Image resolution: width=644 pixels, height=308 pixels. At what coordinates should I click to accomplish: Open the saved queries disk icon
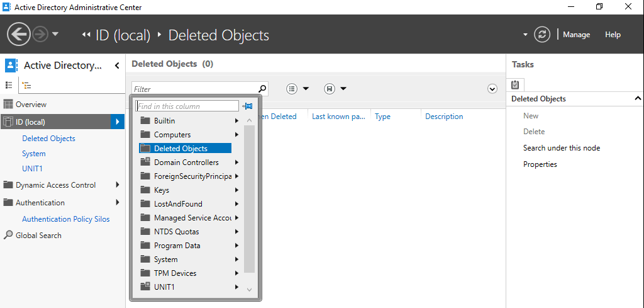[330, 89]
